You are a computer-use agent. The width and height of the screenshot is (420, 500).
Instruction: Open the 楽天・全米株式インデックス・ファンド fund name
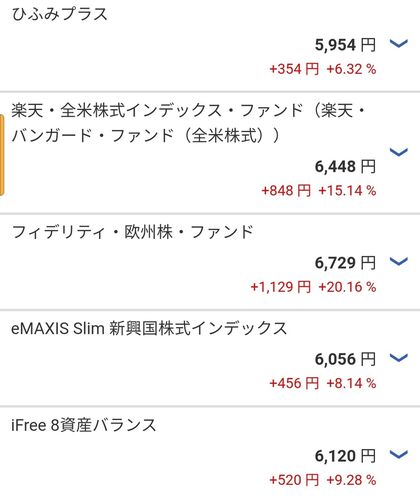click(188, 123)
